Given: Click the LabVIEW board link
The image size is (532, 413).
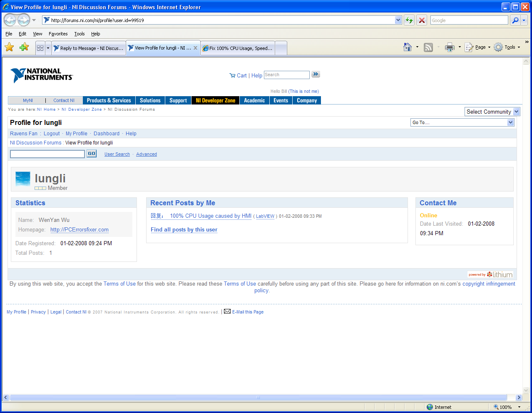Looking at the screenshot, I should pyautogui.click(x=265, y=216).
